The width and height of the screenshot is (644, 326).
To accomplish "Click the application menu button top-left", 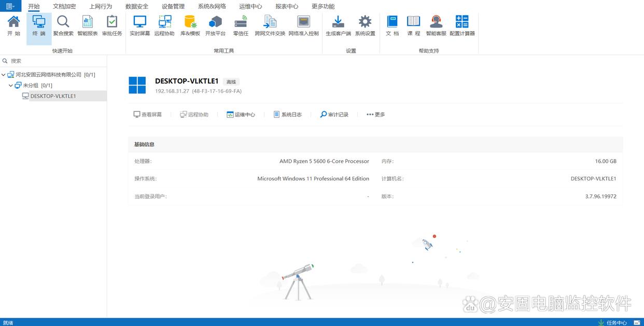I will (x=10, y=6).
